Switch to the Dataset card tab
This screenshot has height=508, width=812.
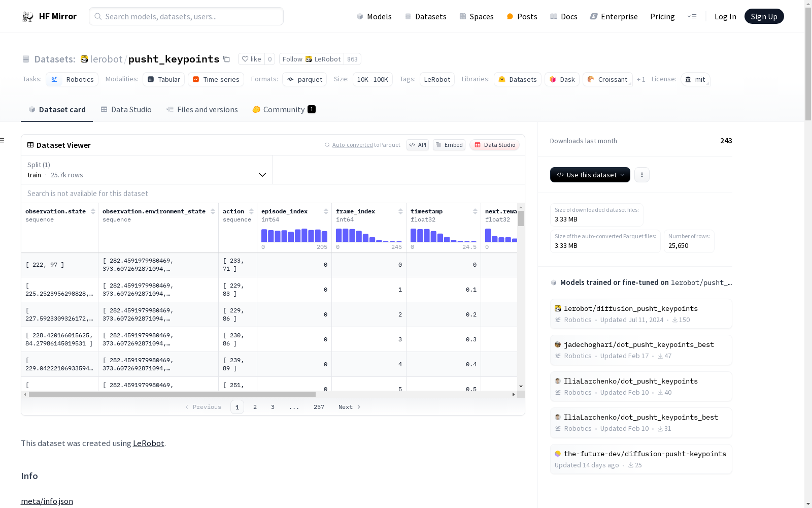pyautogui.click(x=57, y=110)
